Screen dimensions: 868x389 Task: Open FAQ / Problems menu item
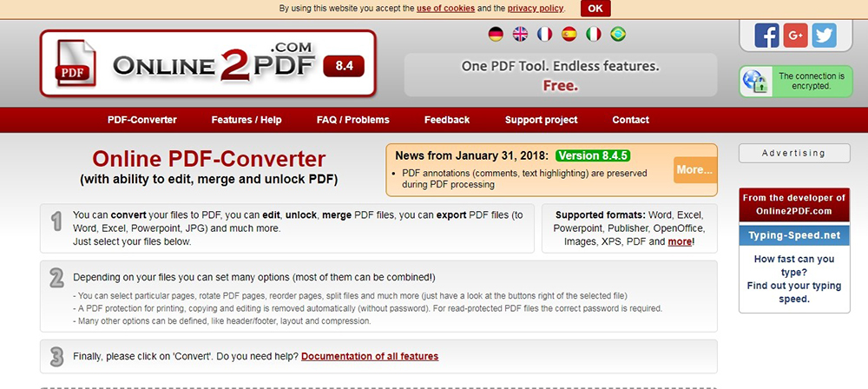coord(353,120)
